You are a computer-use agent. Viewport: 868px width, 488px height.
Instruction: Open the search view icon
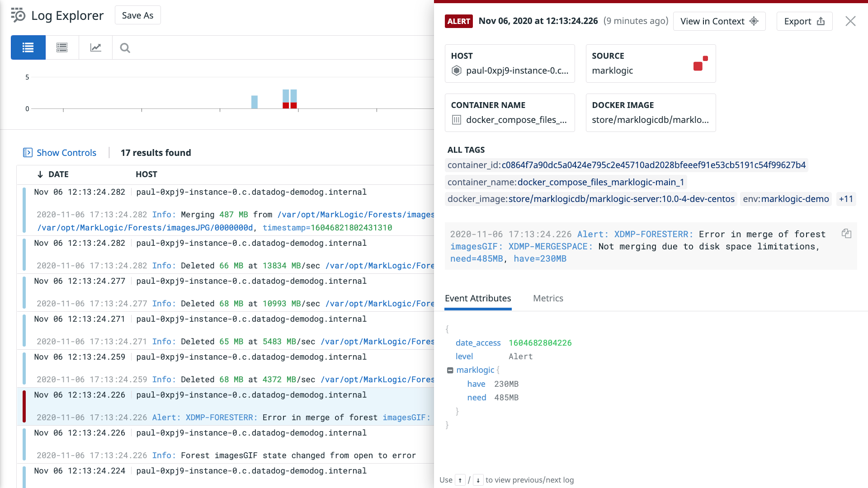point(125,47)
